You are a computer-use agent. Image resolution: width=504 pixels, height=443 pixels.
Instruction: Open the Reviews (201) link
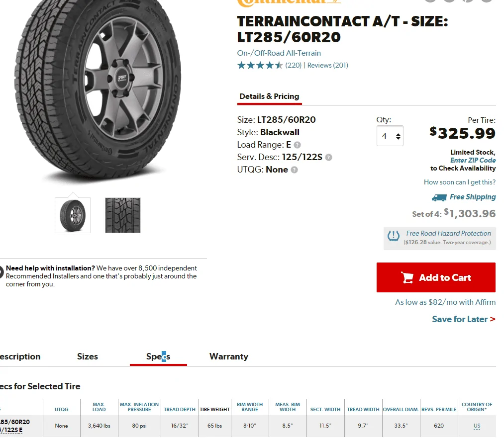pos(327,65)
